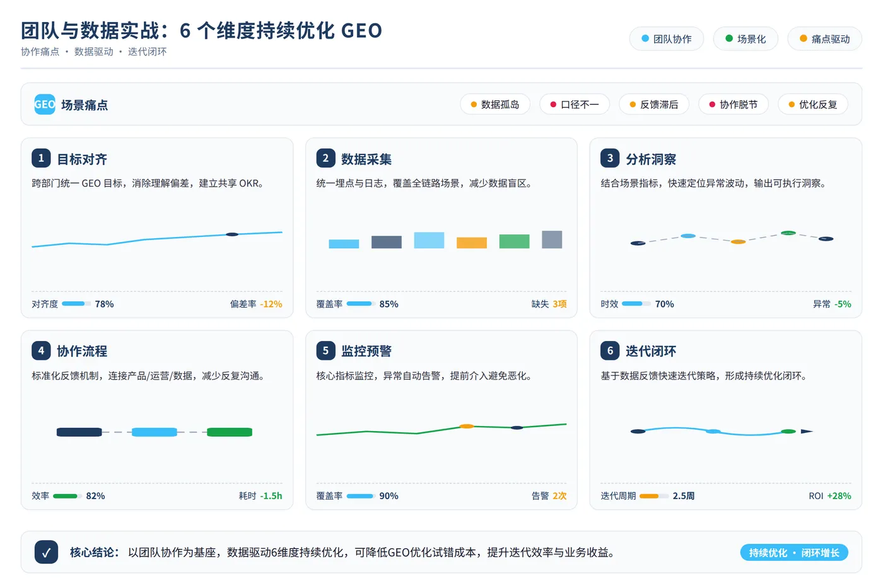Select number badge 3 on 分析洞察 card
Screen dimensions: 883x588
pos(610,158)
